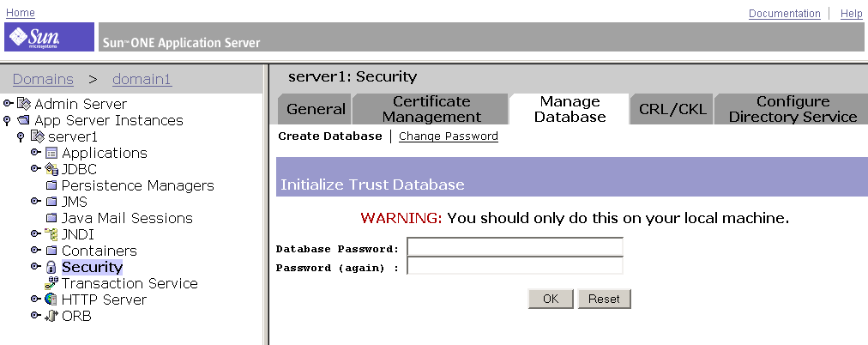Click the Java Mail Sessions folder icon
Viewport: 868px width, 345px height.
[x=51, y=218]
